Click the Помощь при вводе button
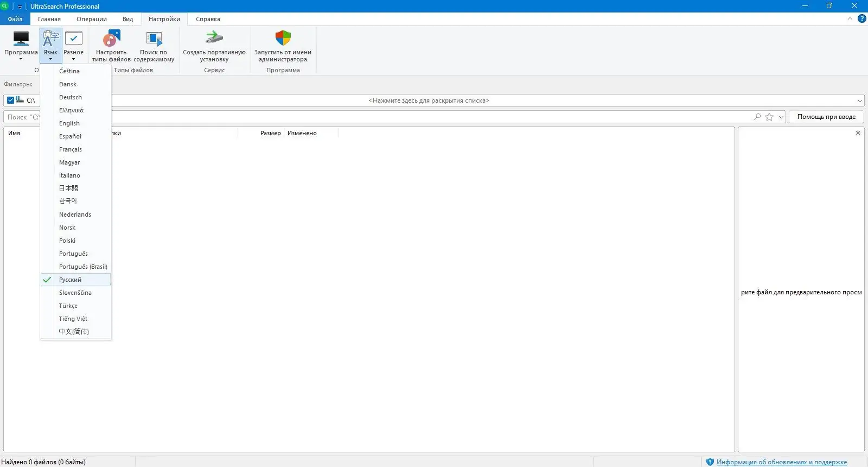Screen dimensions: 868x467 pyautogui.click(x=826, y=117)
